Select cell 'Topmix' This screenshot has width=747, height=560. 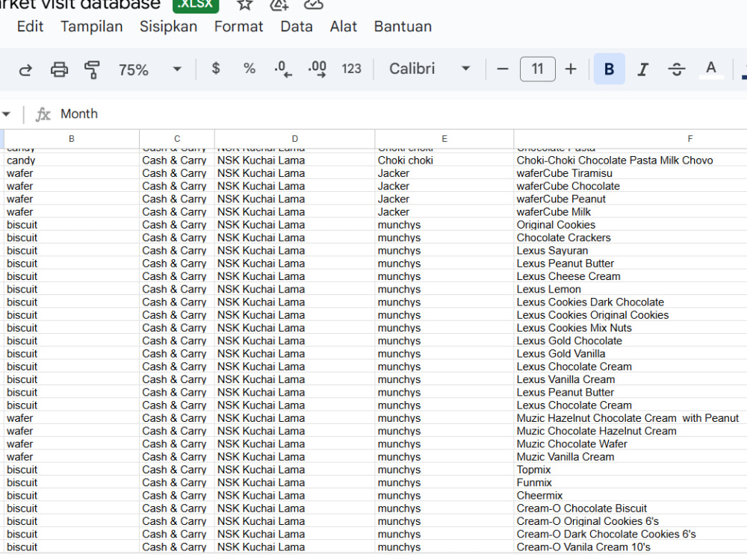pos(630,470)
